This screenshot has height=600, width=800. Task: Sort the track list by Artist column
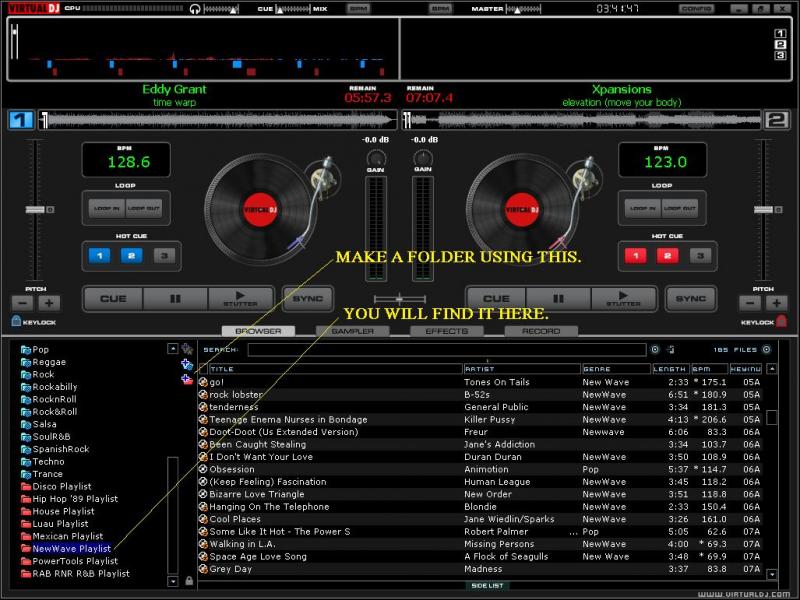pos(520,369)
